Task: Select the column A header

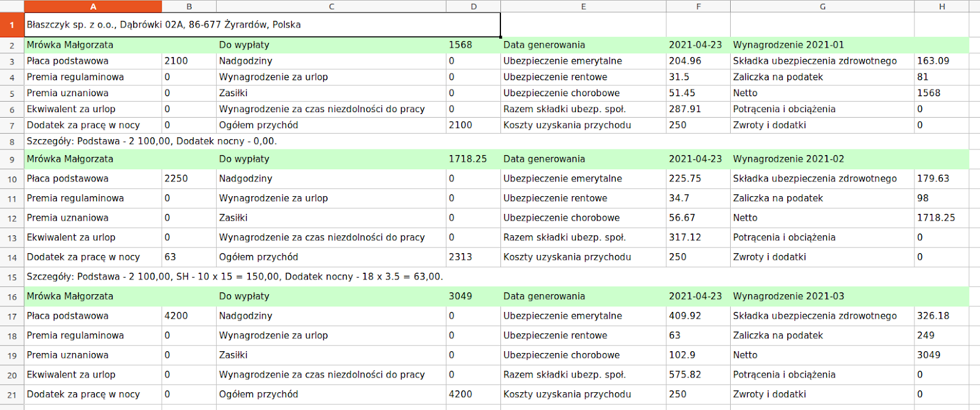Action: [93, 7]
